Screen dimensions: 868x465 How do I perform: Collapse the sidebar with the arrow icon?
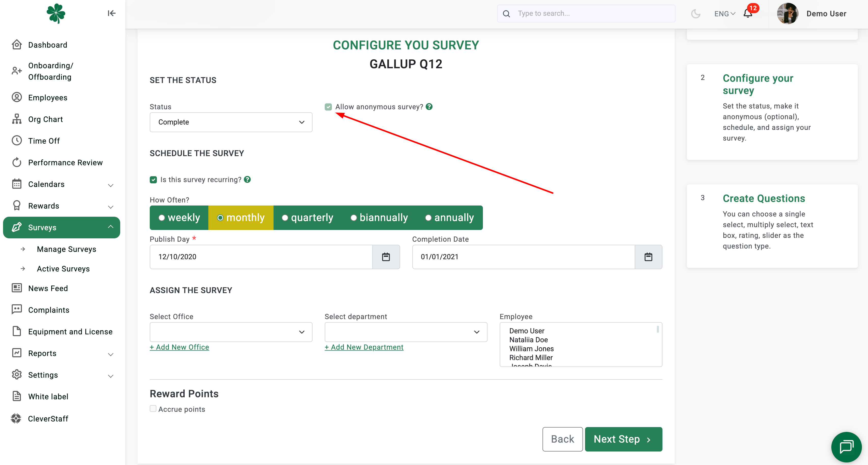pos(112,13)
